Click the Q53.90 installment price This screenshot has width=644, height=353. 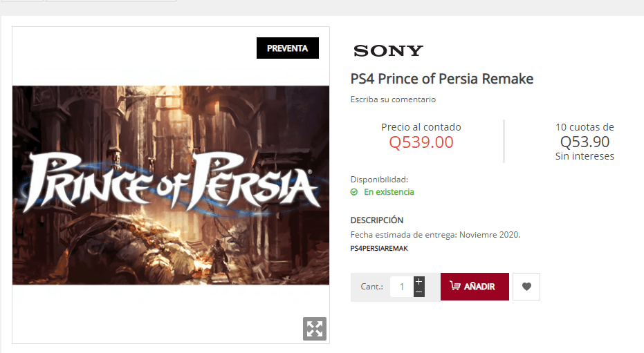click(x=585, y=142)
